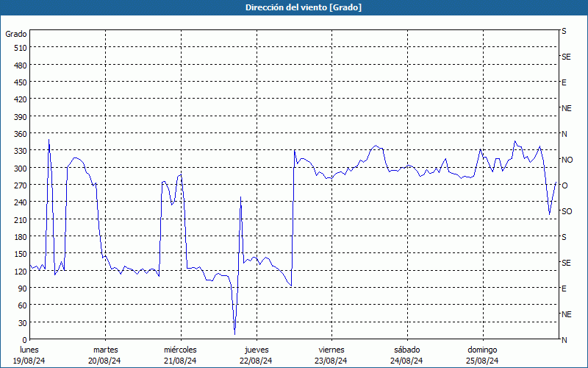Click the 360 value on the left axis
This screenshot has width=588, height=368.
click(21, 134)
